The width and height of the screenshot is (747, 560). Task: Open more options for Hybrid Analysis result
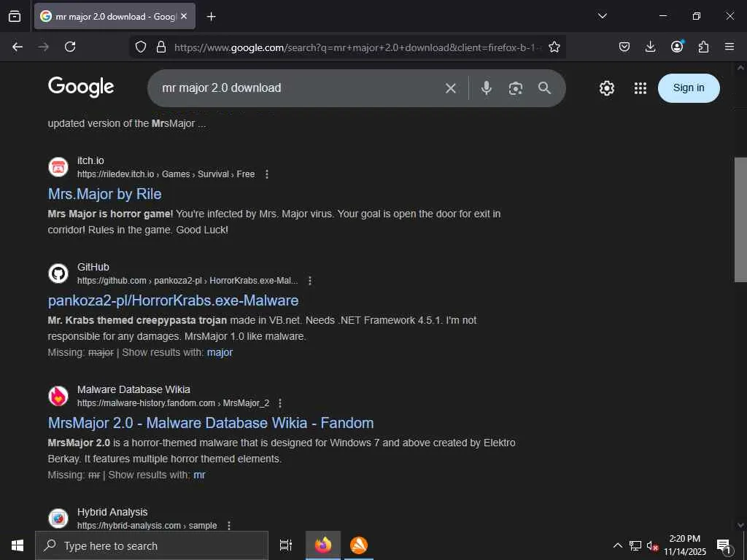pyautogui.click(x=228, y=526)
